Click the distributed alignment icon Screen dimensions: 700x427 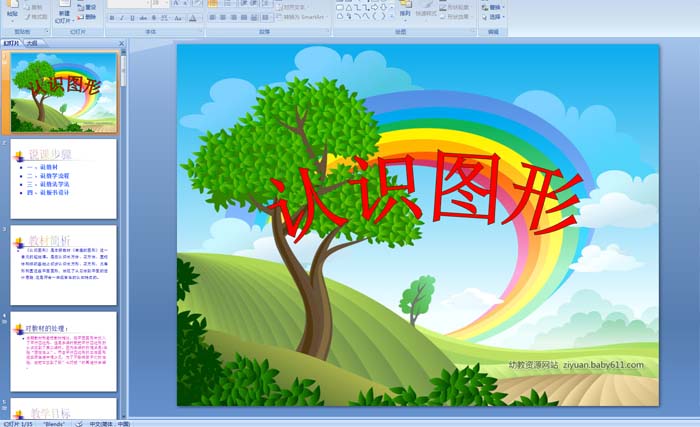tap(254, 17)
